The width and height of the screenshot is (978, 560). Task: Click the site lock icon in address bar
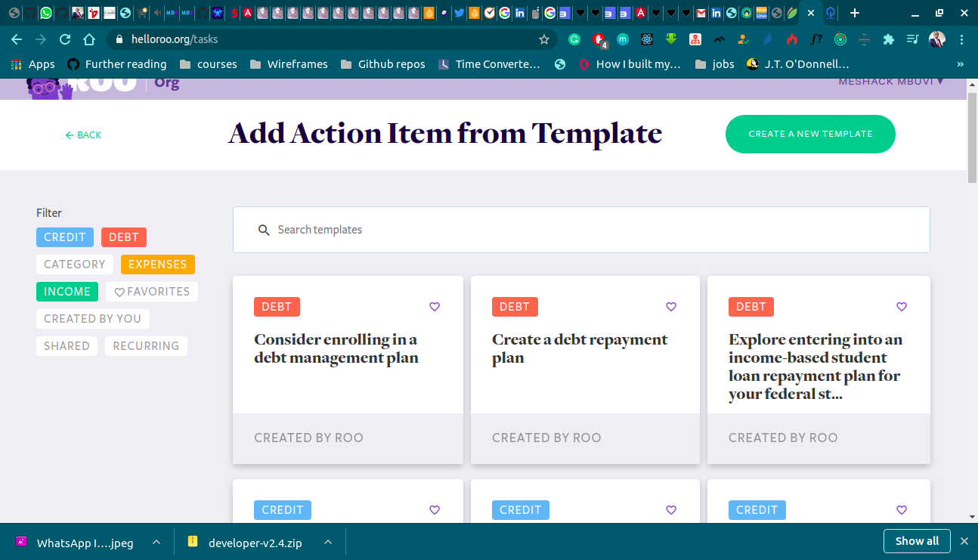click(x=119, y=39)
